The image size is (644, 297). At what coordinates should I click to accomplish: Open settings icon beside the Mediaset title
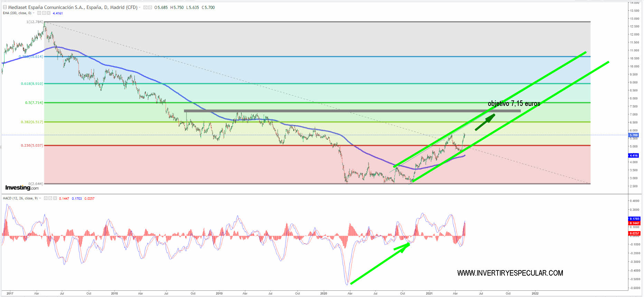[150, 8]
